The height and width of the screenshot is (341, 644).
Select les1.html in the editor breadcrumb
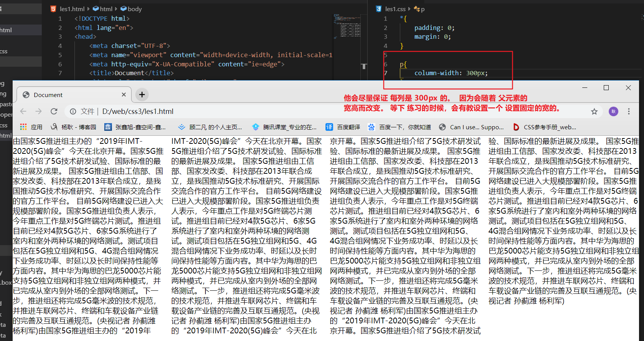[72, 9]
